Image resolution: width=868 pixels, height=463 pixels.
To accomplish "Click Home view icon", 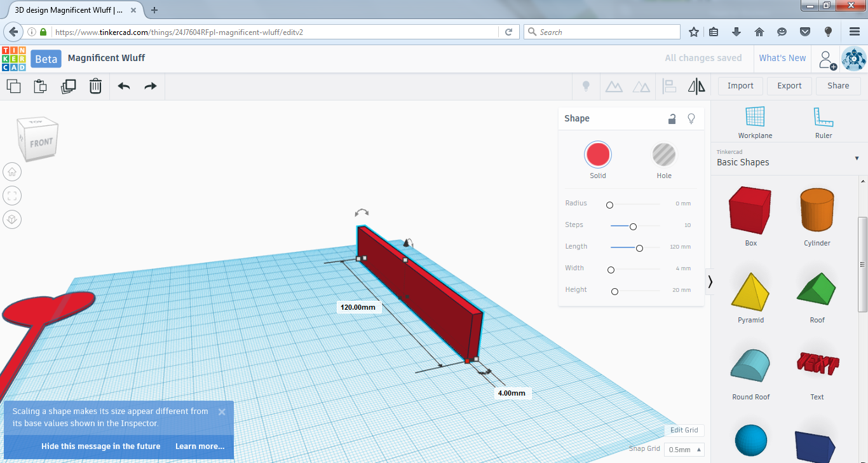I will point(12,172).
